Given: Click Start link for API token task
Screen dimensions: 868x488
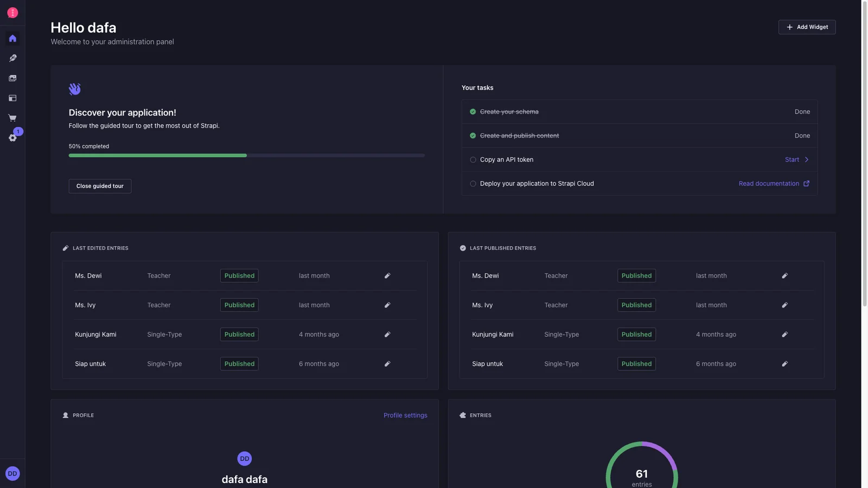Looking at the screenshot, I should pos(792,159).
